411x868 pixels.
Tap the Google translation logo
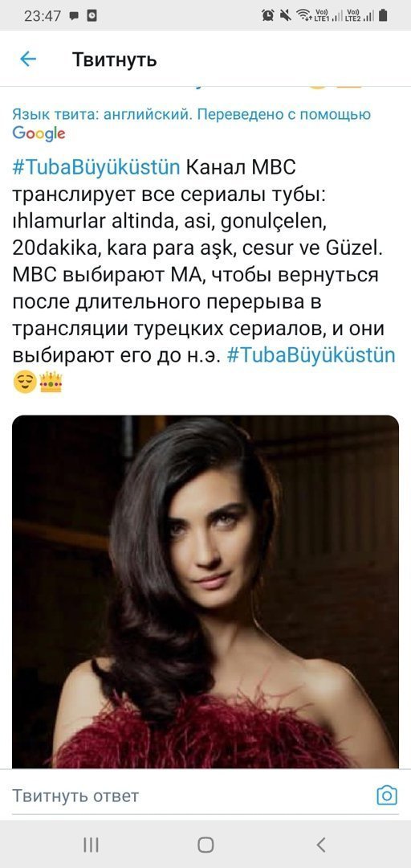[x=39, y=133]
